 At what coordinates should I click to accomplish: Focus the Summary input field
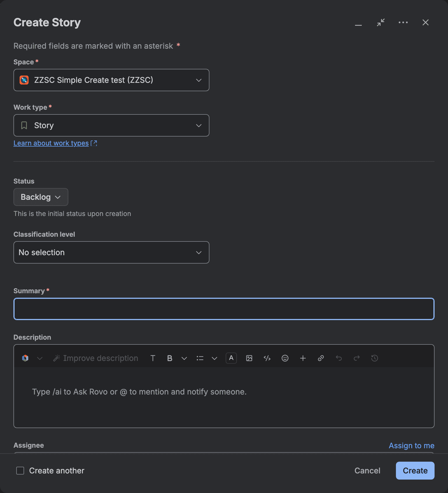[224, 309]
